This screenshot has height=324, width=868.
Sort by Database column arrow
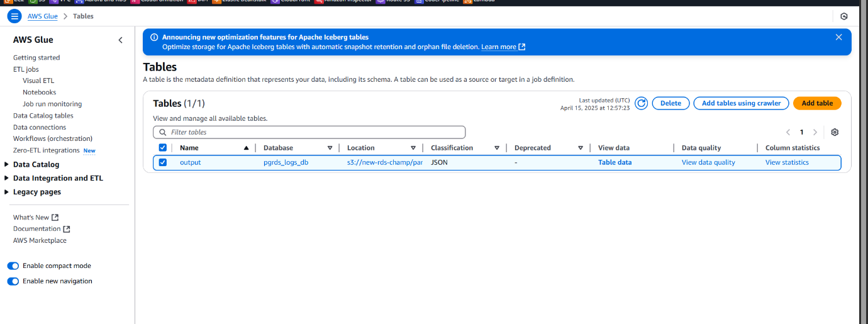click(330, 148)
